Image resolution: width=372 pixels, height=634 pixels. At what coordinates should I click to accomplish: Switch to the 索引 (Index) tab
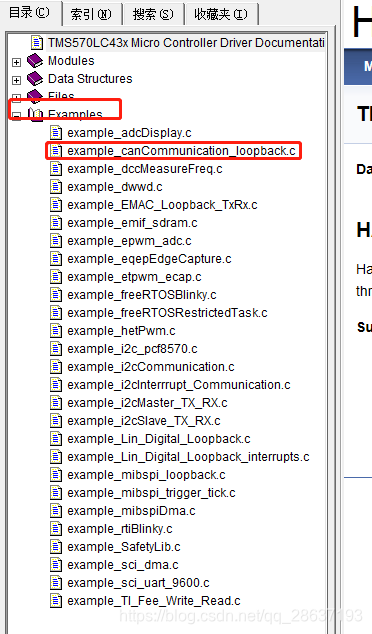91,15
